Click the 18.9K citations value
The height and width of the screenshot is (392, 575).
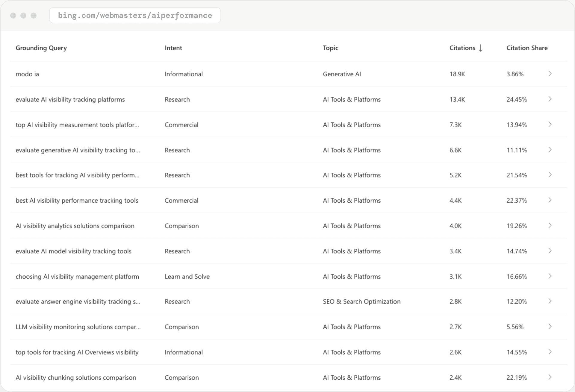[x=457, y=74]
